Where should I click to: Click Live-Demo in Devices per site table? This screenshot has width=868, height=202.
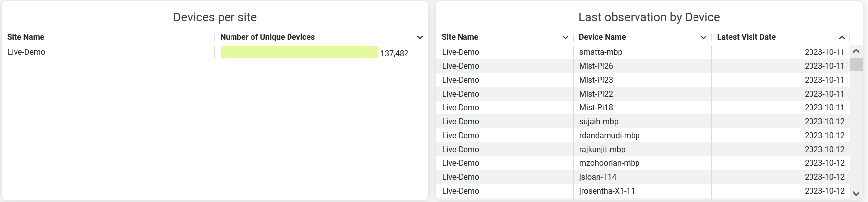(x=26, y=52)
